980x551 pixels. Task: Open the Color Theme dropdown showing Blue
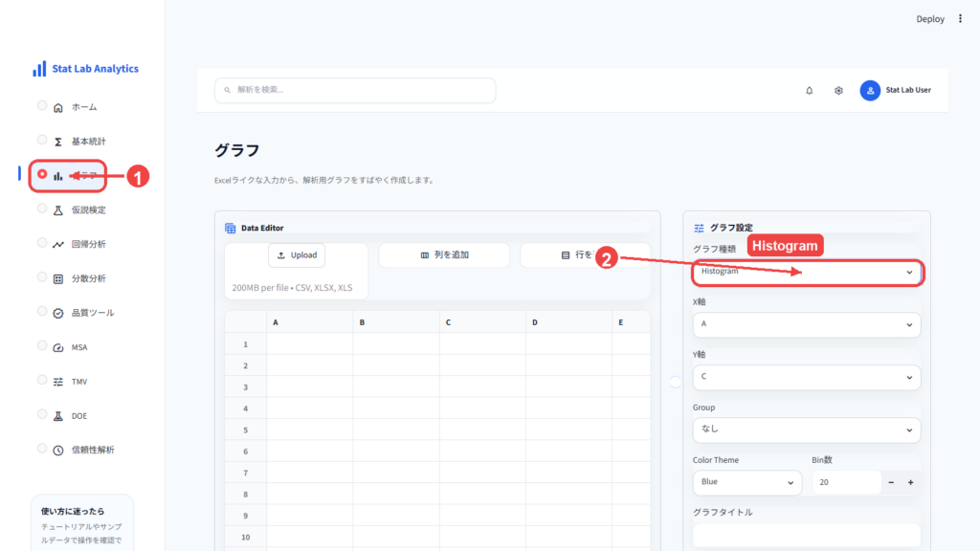tap(746, 482)
